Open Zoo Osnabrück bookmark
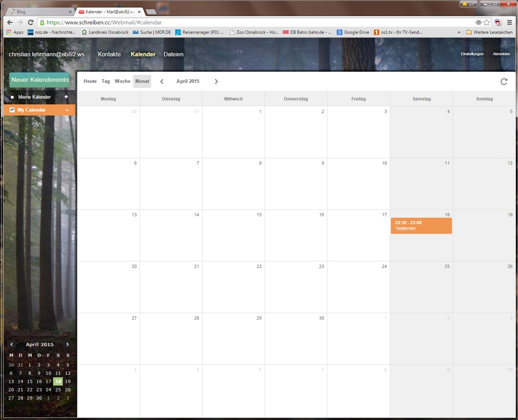 coord(254,32)
